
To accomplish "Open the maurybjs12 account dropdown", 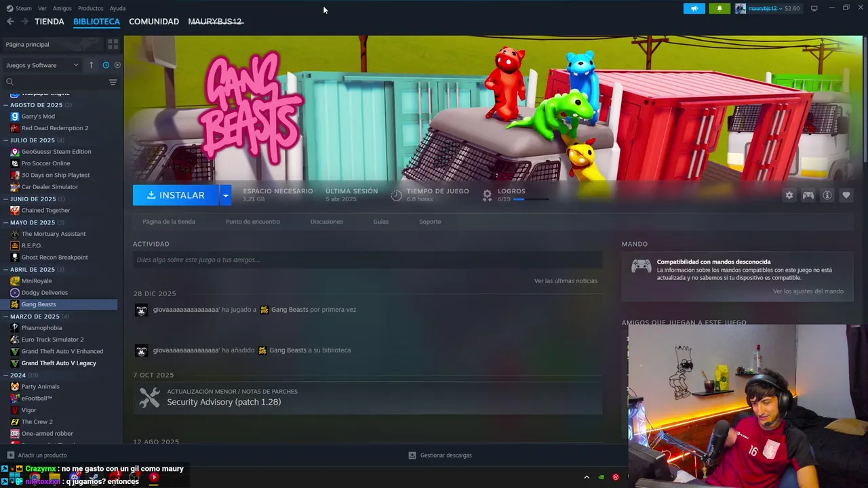I will coord(766,8).
